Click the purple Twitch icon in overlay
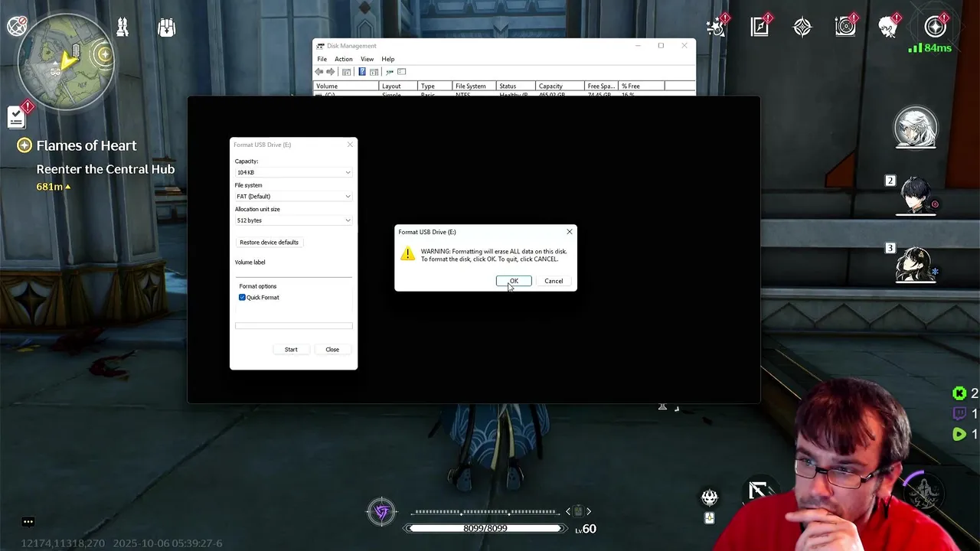 959,414
